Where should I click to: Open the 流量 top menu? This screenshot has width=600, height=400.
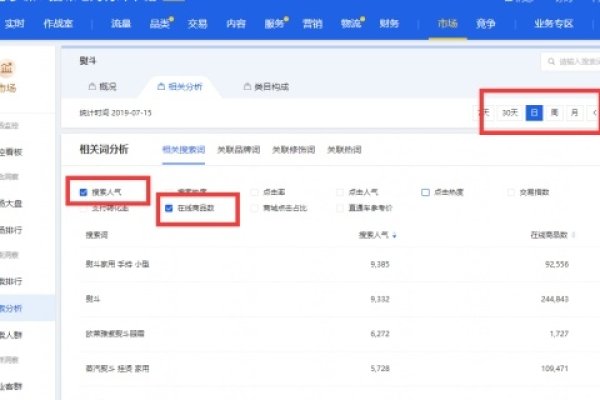tap(121, 24)
